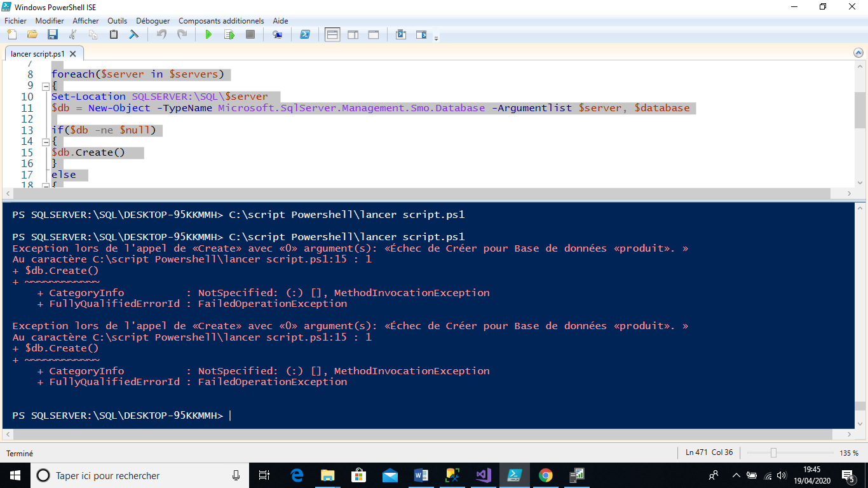
Task: Show the script pane at the top layout
Action: 332,34
